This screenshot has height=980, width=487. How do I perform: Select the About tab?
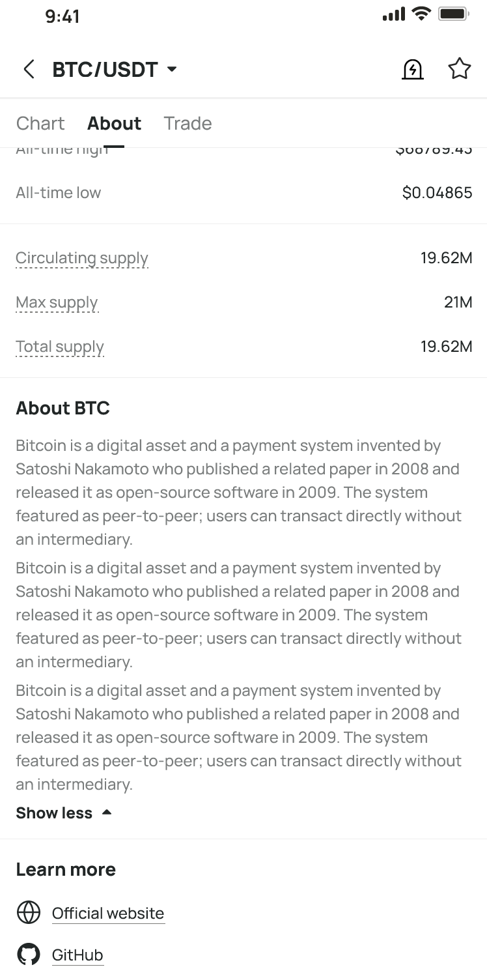click(114, 123)
